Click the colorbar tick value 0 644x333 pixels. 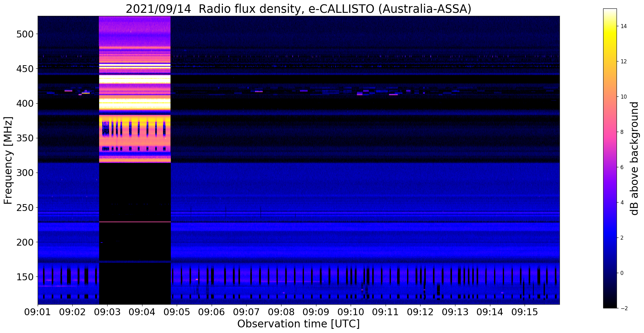coord(622,273)
